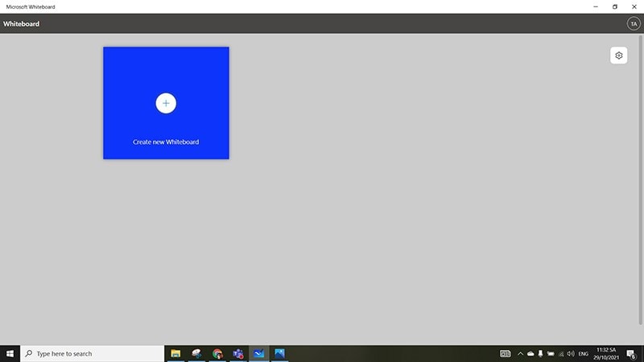Open File Explorer from taskbar

tap(175, 353)
